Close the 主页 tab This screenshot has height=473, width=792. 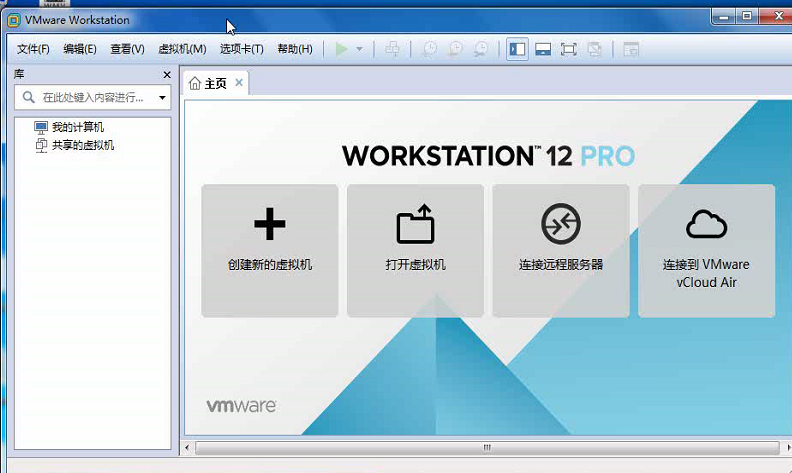tap(239, 82)
